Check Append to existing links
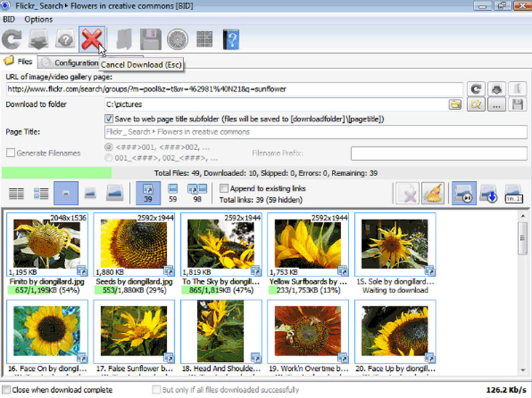The width and height of the screenshot is (532, 398). [x=223, y=188]
